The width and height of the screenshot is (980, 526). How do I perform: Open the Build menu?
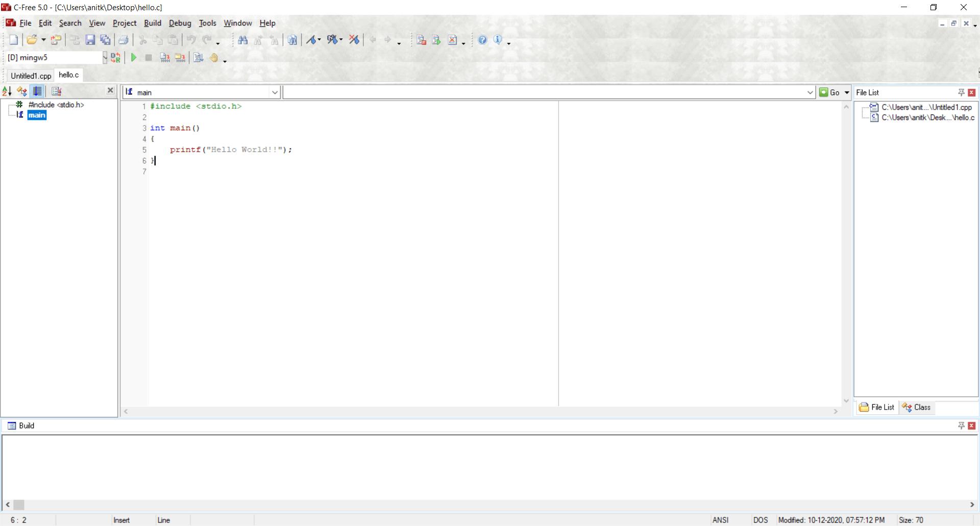pyautogui.click(x=152, y=23)
